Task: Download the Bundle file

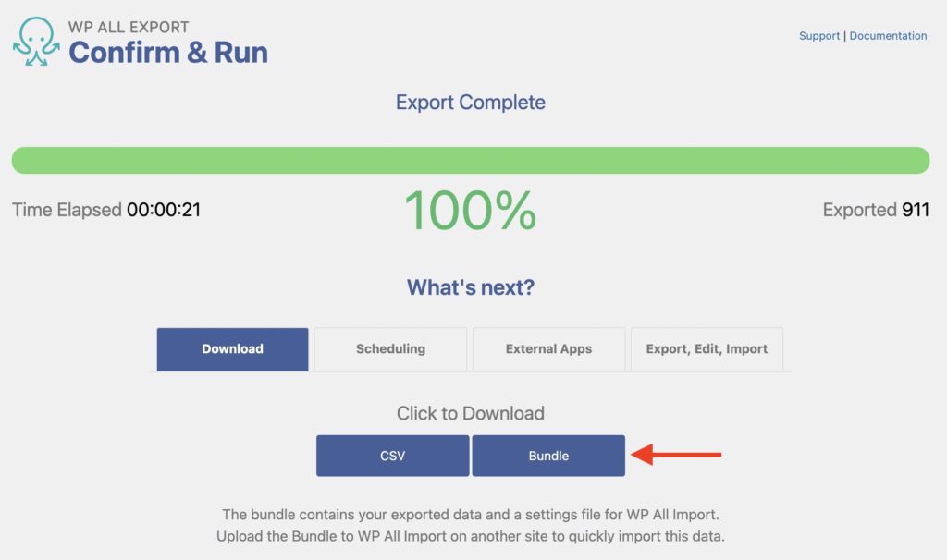Action: [x=548, y=455]
